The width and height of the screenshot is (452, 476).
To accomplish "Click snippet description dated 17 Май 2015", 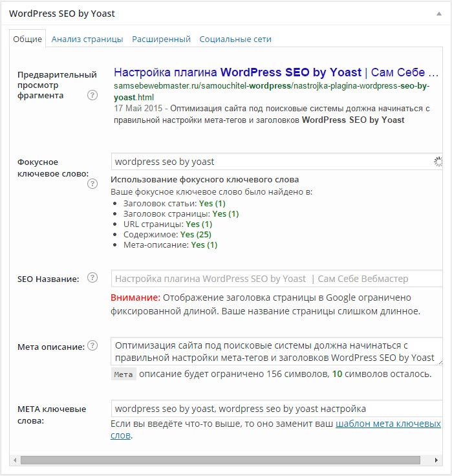I will click(272, 114).
